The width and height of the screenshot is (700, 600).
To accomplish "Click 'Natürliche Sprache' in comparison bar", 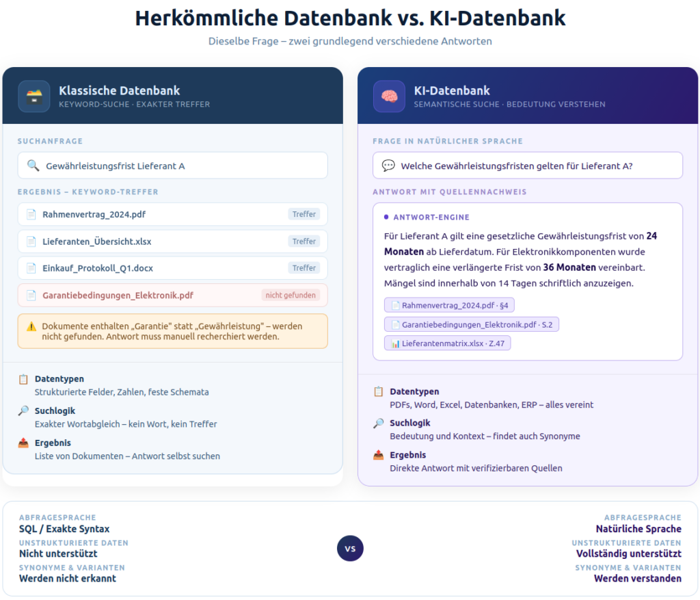I will tap(638, 529).
